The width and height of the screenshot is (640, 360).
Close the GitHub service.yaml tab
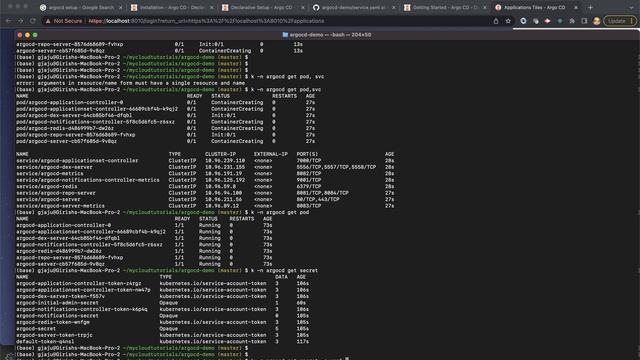pyautogui.click(x=393, y=7)
